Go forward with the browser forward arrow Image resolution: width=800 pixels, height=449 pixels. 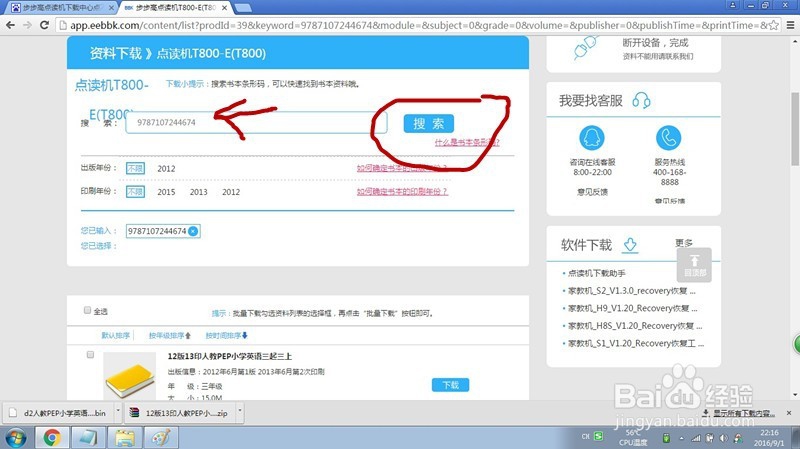28,25
